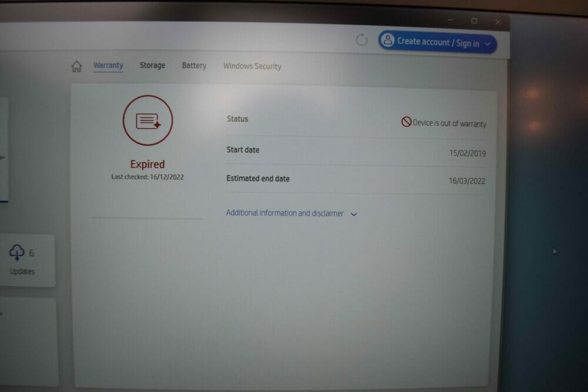Click the Last checked: 16/12/2022 text
Screen dimensions: 588x392
pyautogui.click(x=148, y=177)
